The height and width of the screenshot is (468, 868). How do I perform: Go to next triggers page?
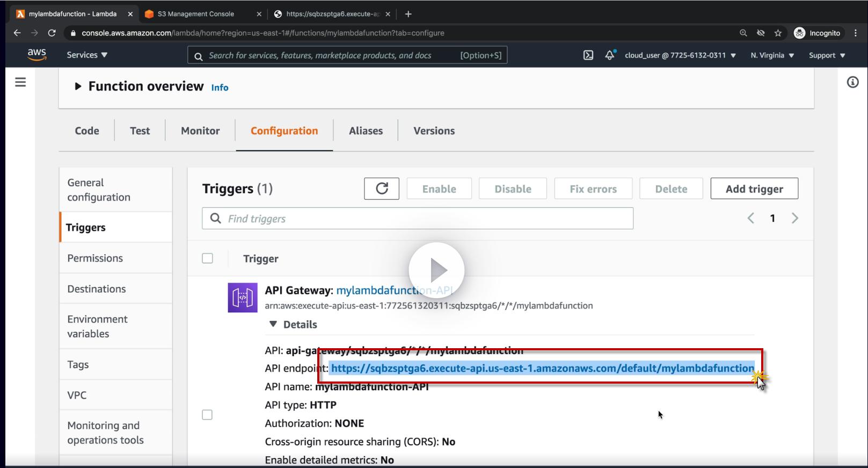pos(795,218)
